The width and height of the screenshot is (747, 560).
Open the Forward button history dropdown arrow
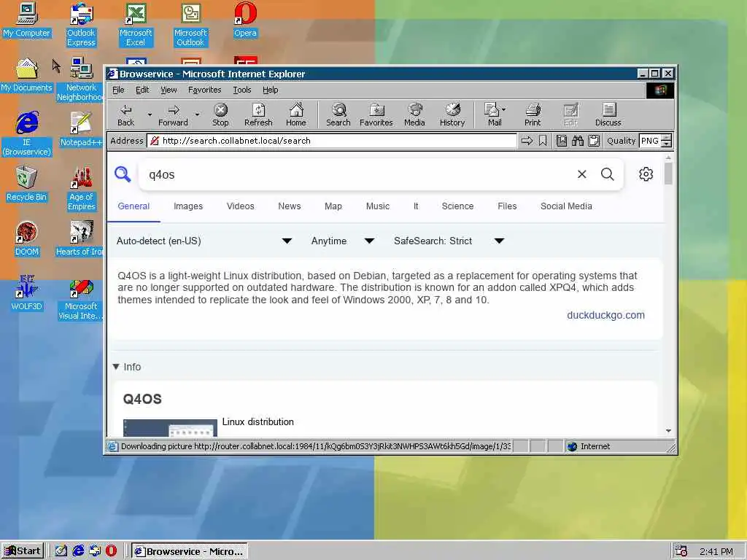tap(197, 114)
